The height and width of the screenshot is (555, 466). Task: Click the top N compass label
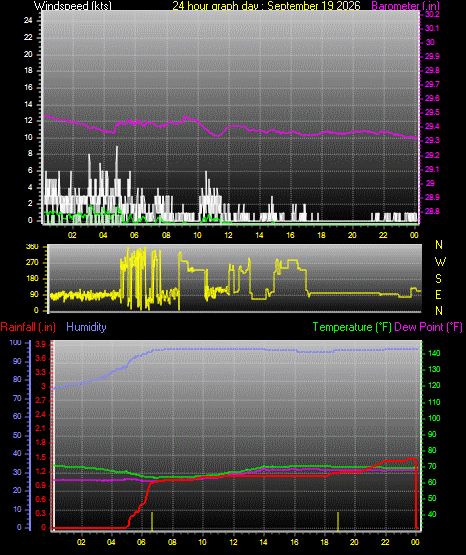pos(439,245)
